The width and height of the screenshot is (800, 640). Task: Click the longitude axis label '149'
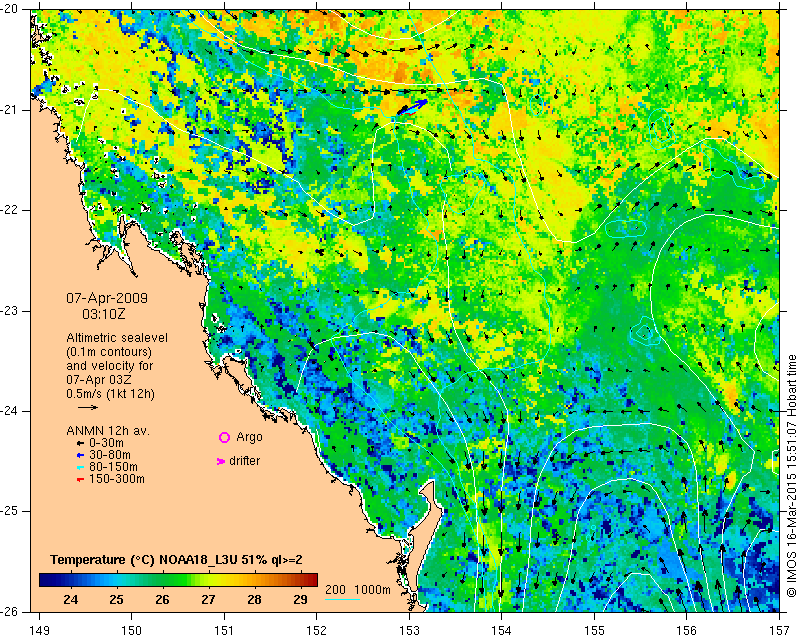[x=39, y=631]
